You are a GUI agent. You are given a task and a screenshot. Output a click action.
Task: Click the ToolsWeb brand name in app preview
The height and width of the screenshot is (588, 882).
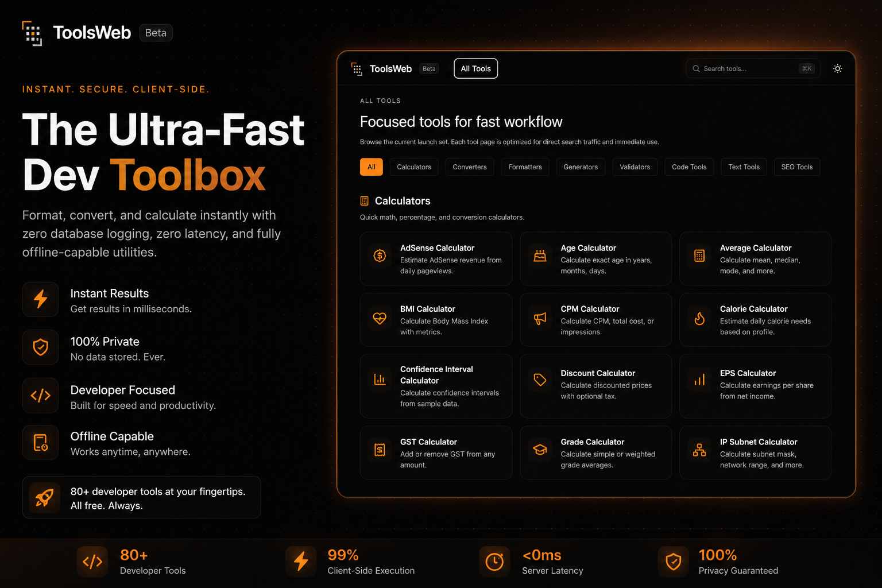point(390,69)
